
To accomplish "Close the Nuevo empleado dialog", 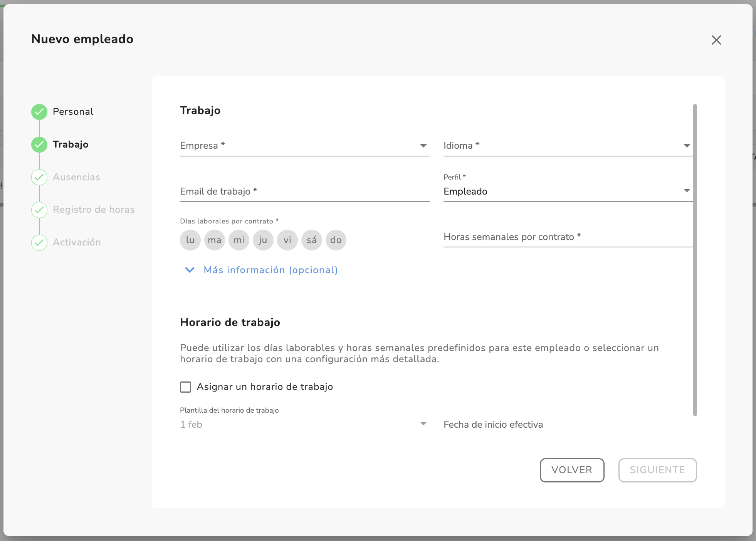I will click(x=716, y=40).
